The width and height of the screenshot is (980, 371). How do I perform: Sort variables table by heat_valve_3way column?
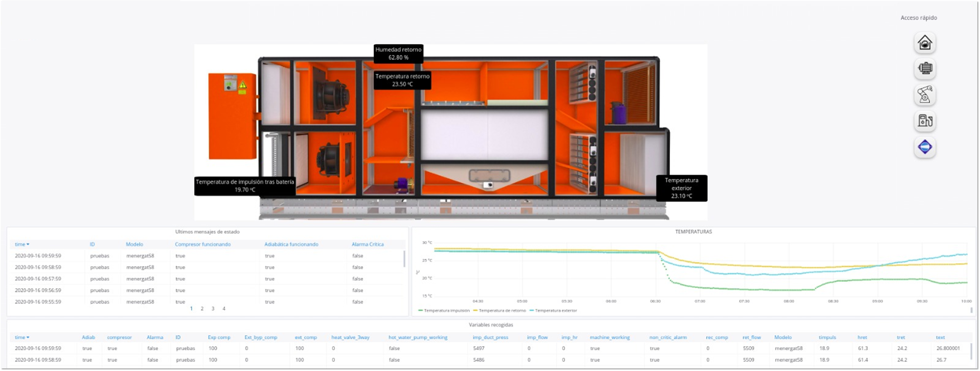click(x=351, y=338)
